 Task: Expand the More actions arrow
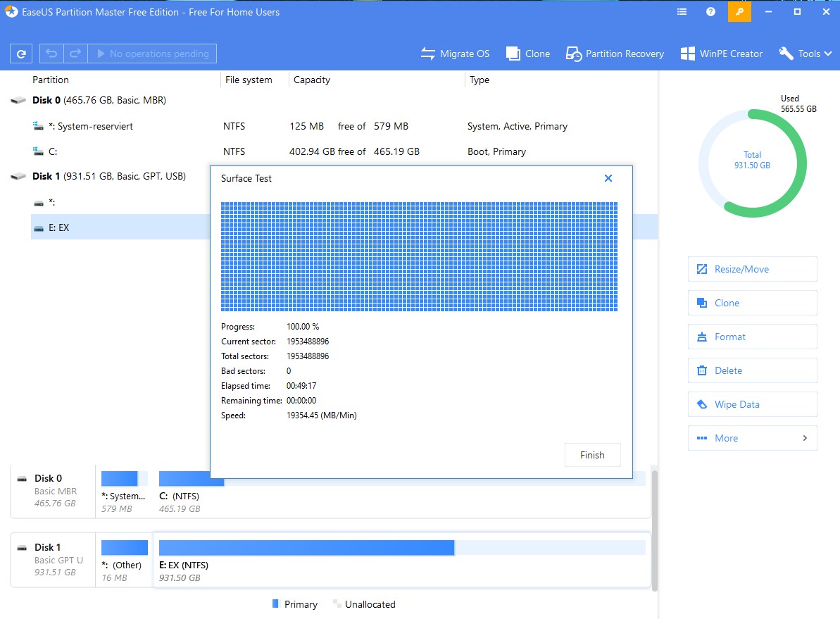[x=805, y=438]
